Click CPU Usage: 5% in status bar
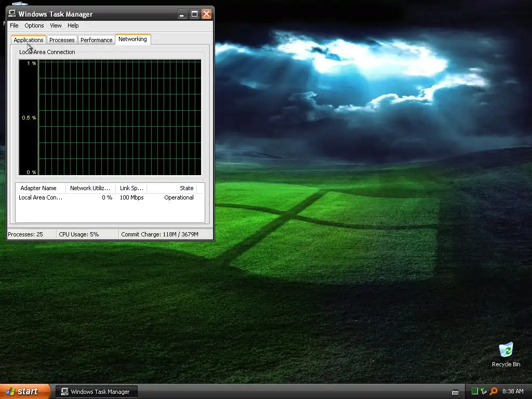 79,234
